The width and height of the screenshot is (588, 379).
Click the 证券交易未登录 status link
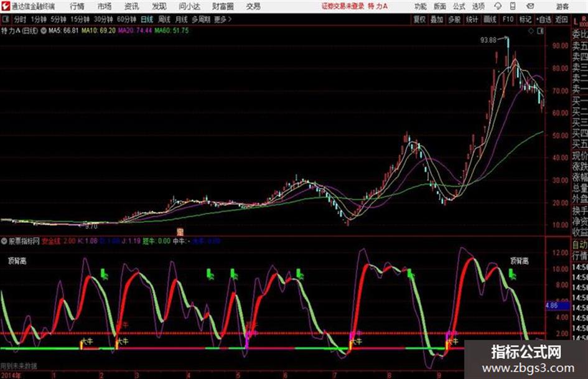pos(343,6)
